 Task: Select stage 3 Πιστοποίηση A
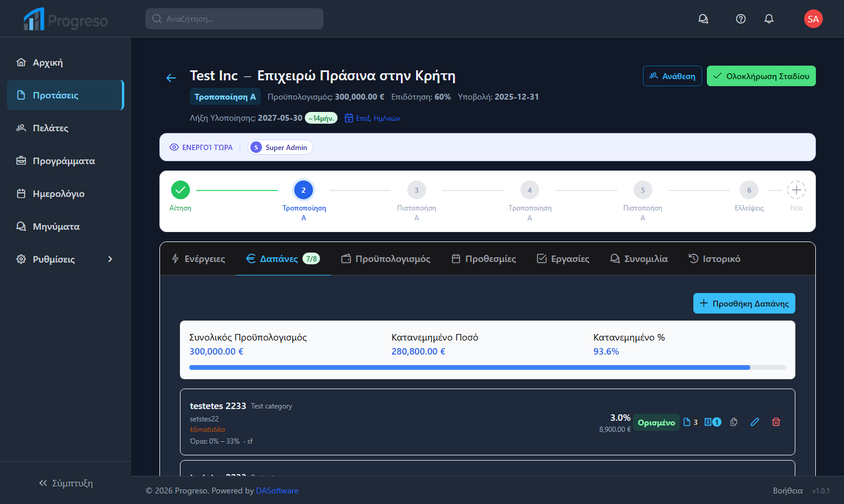417,190
